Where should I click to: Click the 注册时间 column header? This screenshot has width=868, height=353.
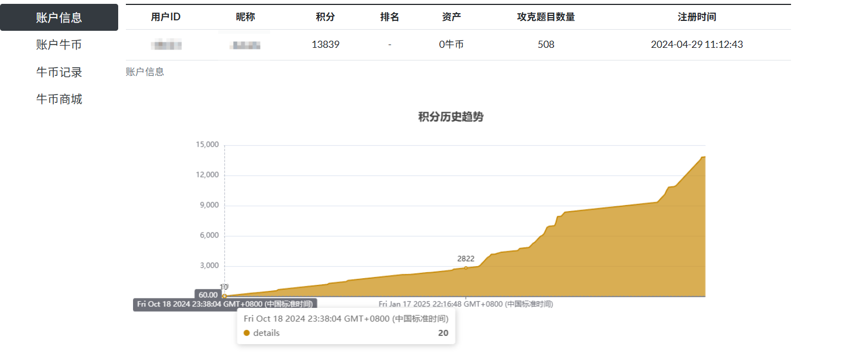point(696,17)
